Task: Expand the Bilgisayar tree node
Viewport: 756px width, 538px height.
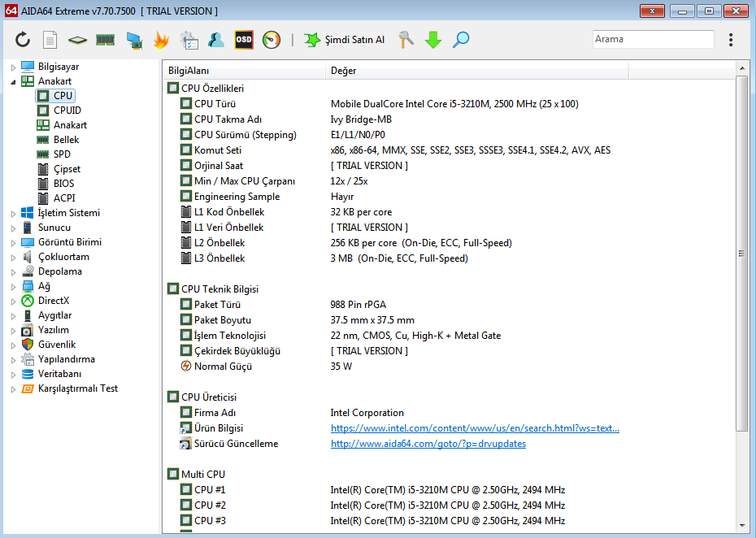Action: [14, 67]
